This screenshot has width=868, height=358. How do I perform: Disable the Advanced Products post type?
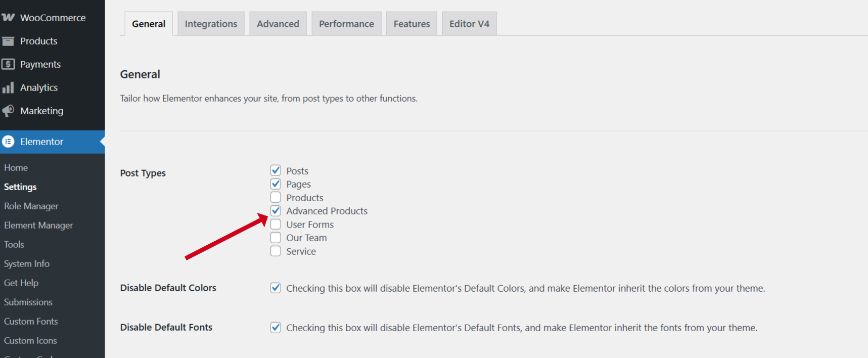[x=276, y=210]
